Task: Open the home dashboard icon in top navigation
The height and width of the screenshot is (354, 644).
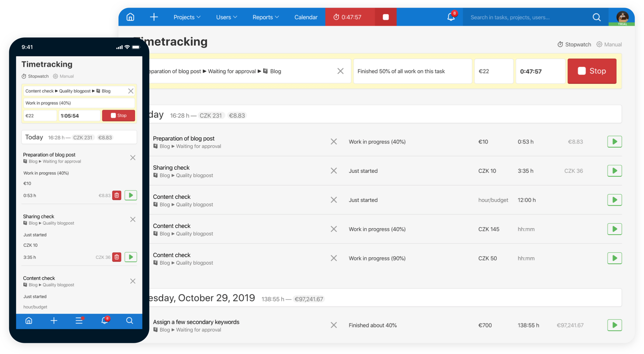Action: [130, 17]
